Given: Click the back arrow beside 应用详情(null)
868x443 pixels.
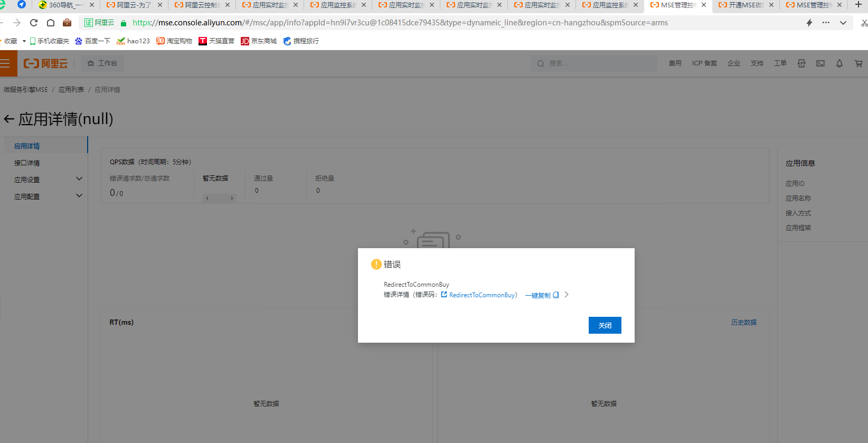Looking at the screenshot, I should tap(9, 119).
